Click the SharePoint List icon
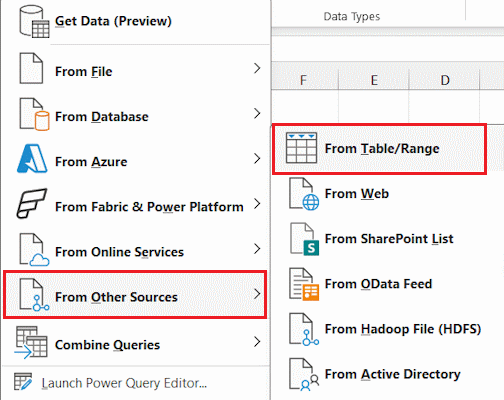 (304, 239)
